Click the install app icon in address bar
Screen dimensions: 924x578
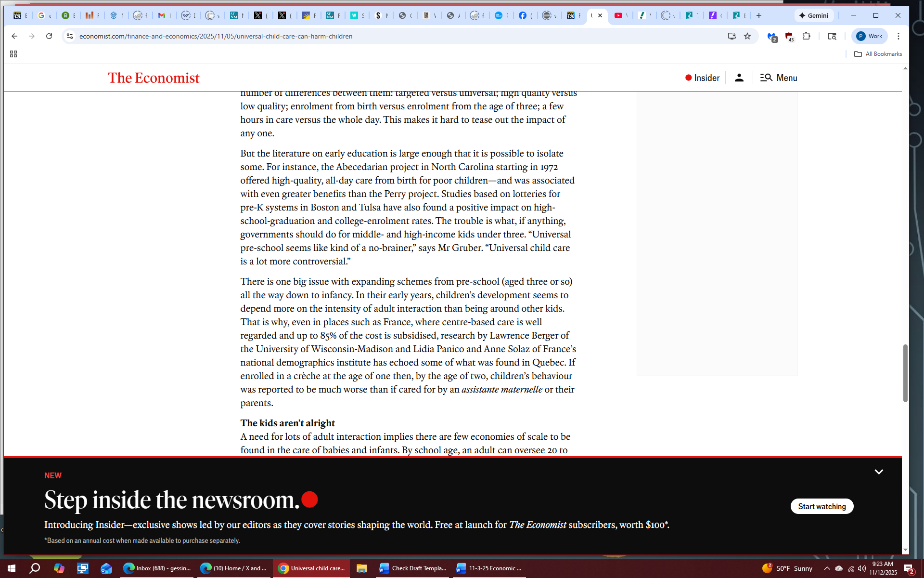[x=732, y=36]
